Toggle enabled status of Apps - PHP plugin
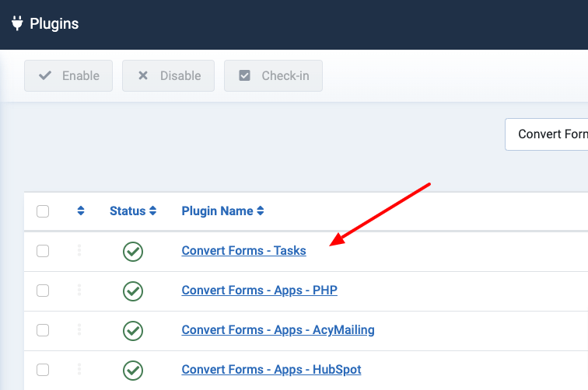588x390 pixels. tap(133, 291)
